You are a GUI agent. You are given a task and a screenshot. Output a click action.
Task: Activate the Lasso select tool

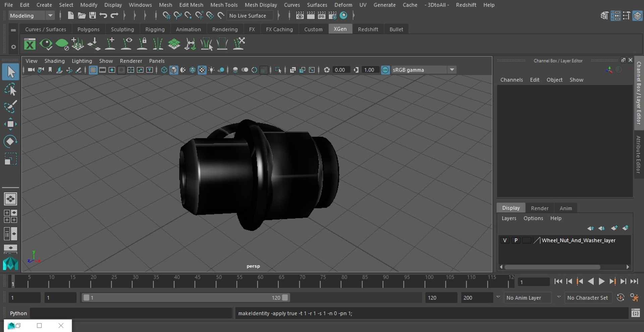pos(10,90)
